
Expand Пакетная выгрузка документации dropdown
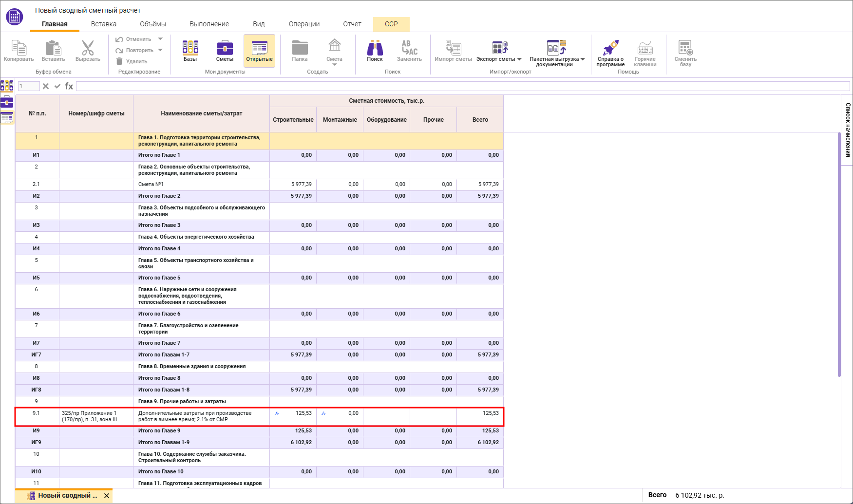583,59
